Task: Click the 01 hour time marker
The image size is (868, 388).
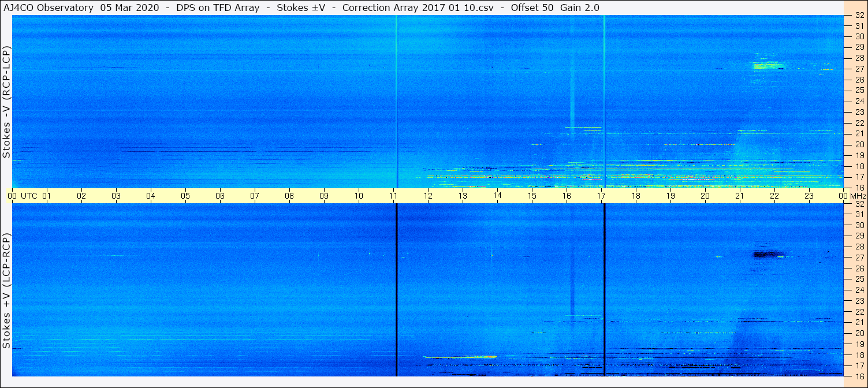Action: click(x=47, y=196)
